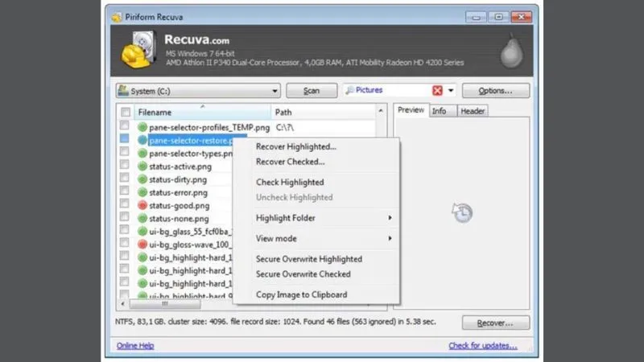
Task: Check the box for status-none.png
Action: [125, 216]
